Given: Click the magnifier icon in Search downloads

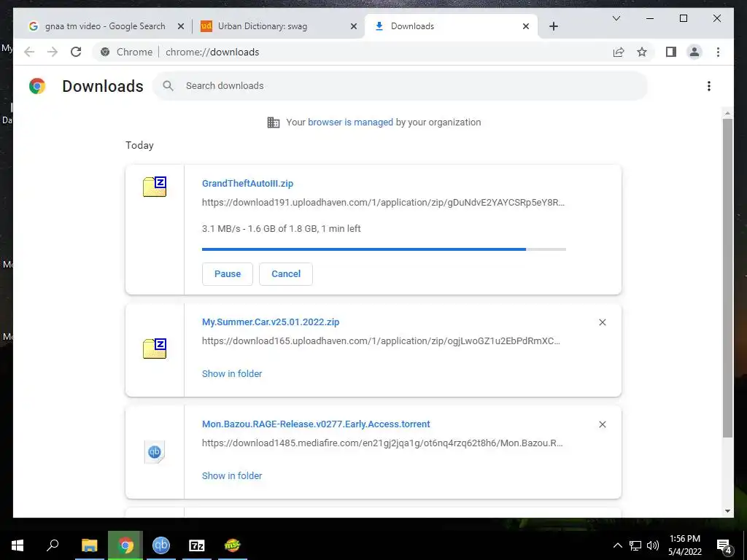Looking at the screenshot, I should [x=168, y=86].
